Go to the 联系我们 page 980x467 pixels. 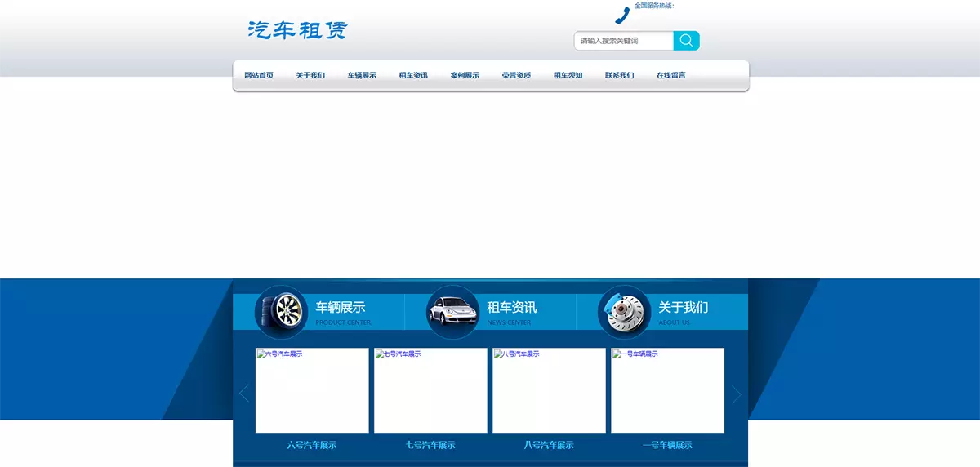click(620, 76)
